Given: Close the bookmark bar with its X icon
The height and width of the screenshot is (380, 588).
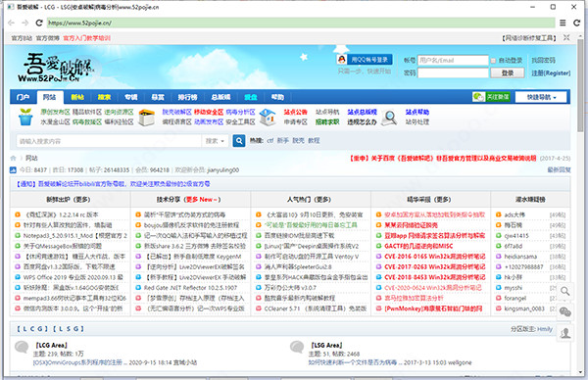Looking at the screenshot, I should (x=566, y=37).
